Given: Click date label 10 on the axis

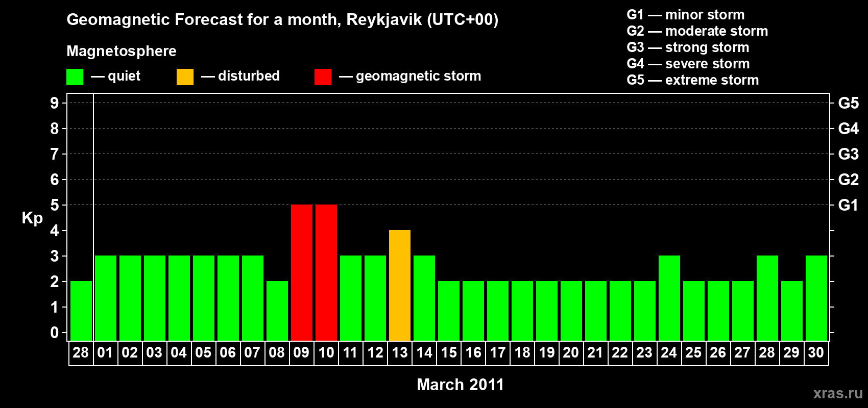Looking at the screenshot, I should point(326,353).
